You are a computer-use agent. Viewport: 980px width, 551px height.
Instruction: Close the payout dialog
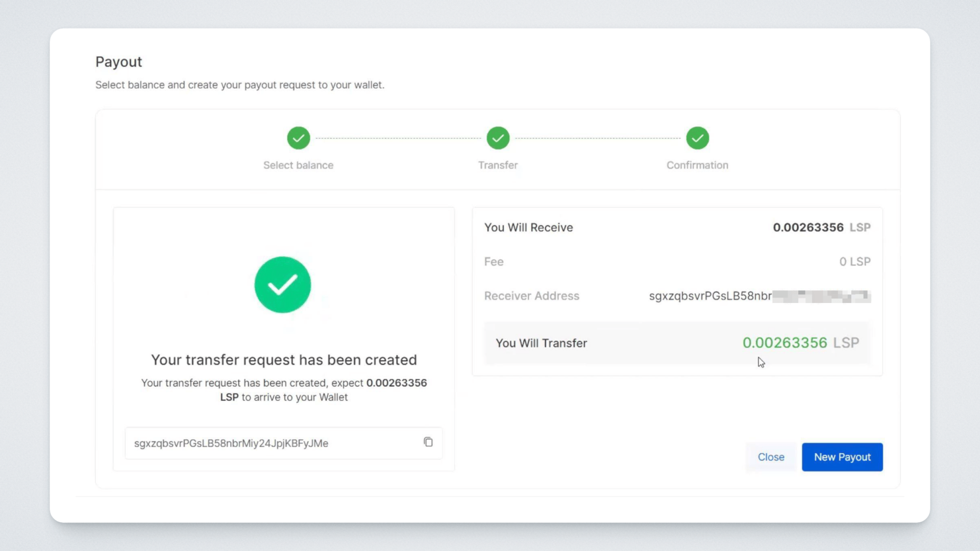point(771,457)
